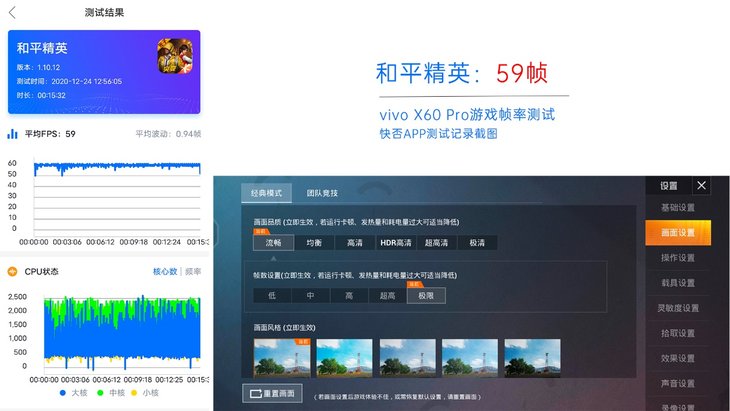Choose the first graphics style thumbnail

point(281,356)
